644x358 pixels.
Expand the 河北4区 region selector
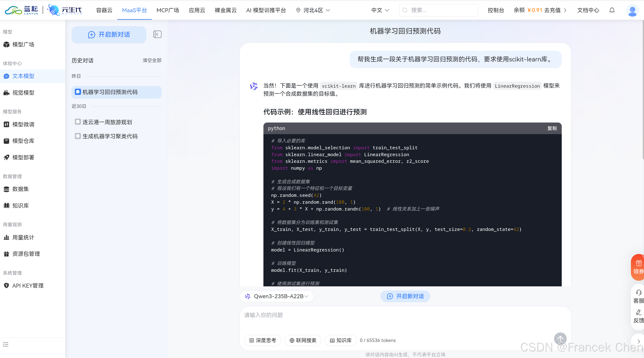coord(313,10)
